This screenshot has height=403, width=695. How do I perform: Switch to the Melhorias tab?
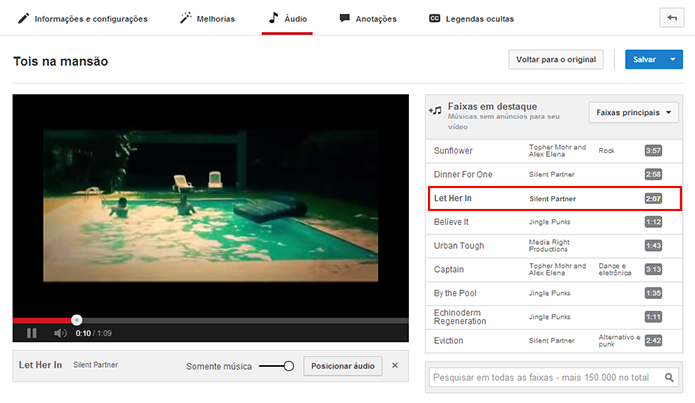click(207, 19)
